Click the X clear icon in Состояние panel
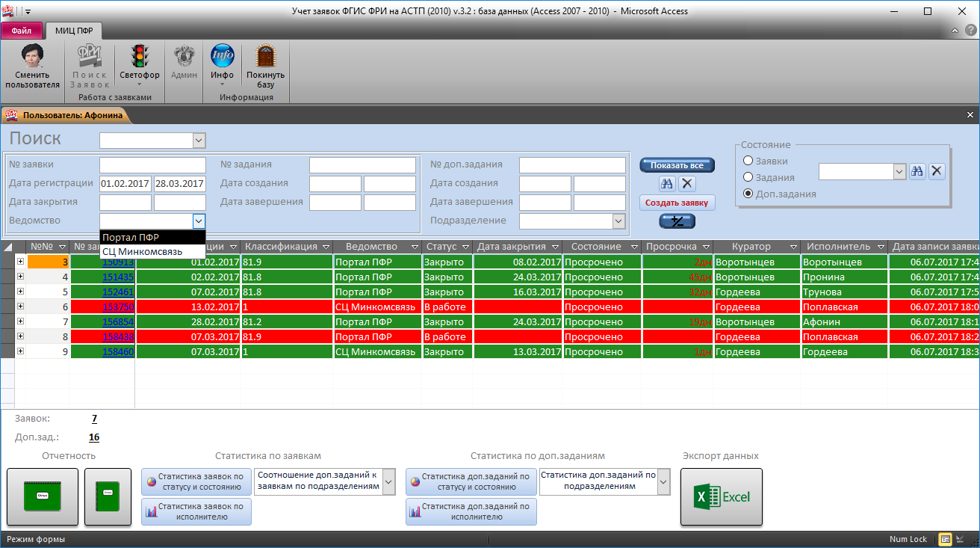 (937, 171)
